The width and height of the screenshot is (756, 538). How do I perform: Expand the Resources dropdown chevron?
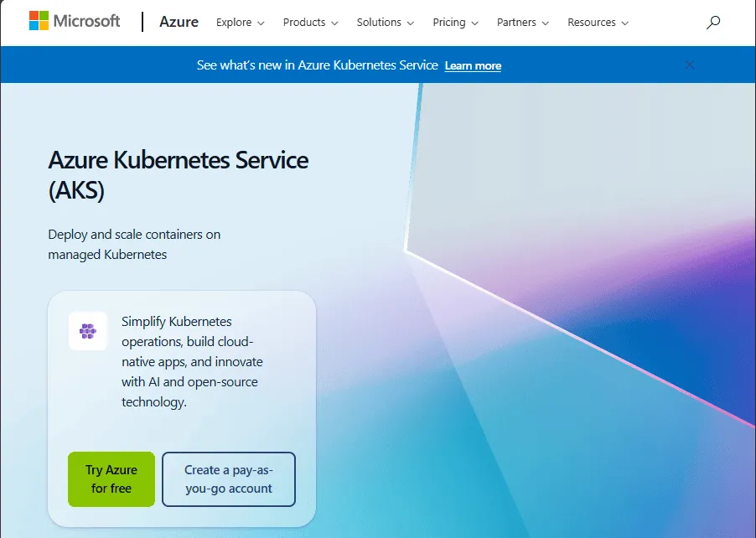[x=624, y=23]
